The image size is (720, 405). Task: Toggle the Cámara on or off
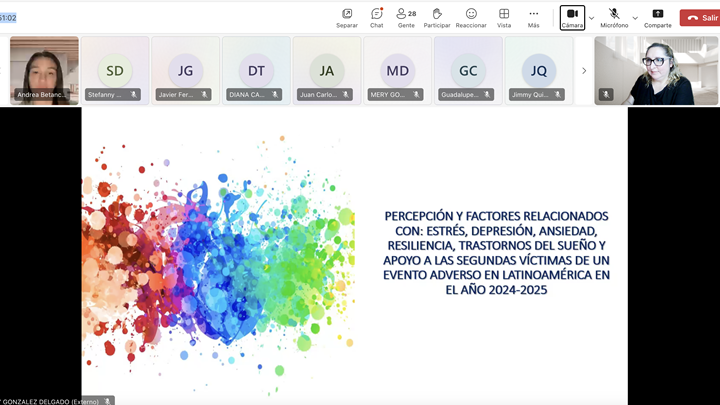pos(572,16)
